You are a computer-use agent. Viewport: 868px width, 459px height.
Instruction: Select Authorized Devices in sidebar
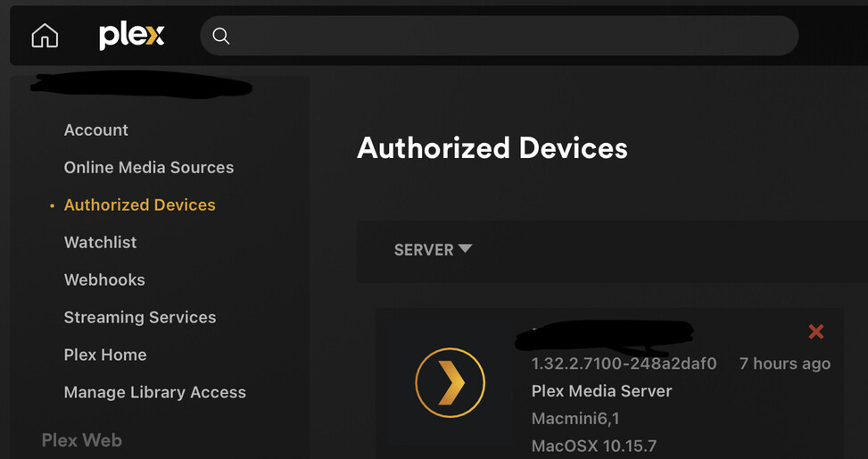point(140,205)
